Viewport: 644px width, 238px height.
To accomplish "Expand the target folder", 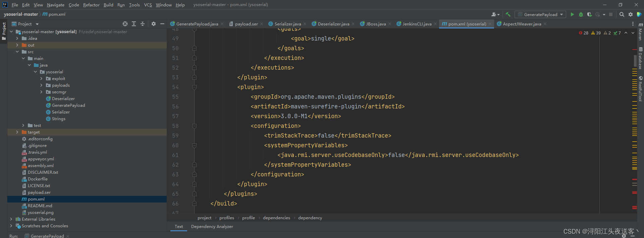I will point(17,132).
